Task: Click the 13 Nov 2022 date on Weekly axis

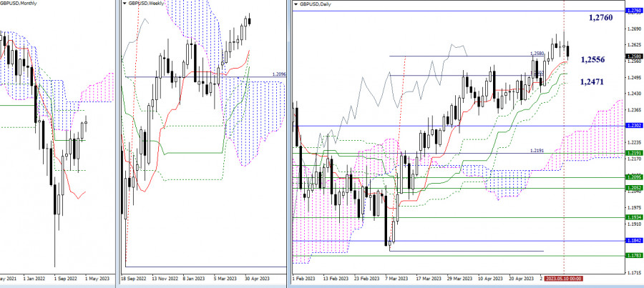Action: click(x=165, y=279)
